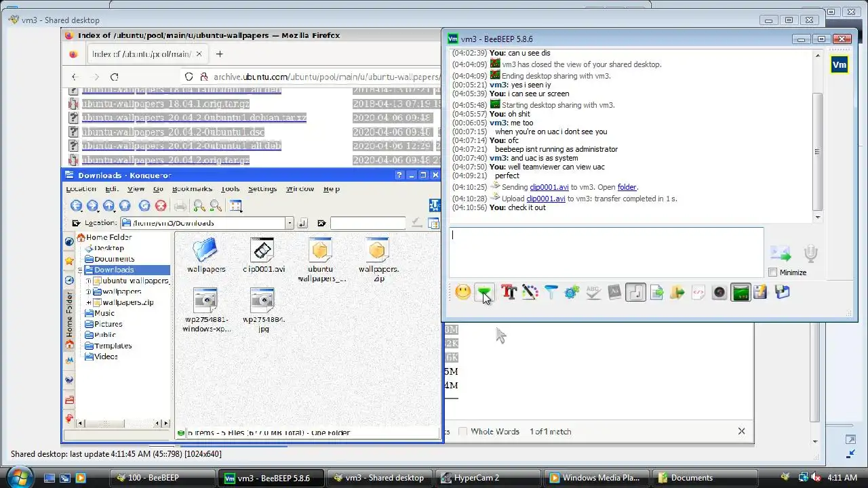Image resolution: width=868 pixels, height=488 pixels.
Task: Open chat settings blue gears icon
Action: click(x=572, y=292)
